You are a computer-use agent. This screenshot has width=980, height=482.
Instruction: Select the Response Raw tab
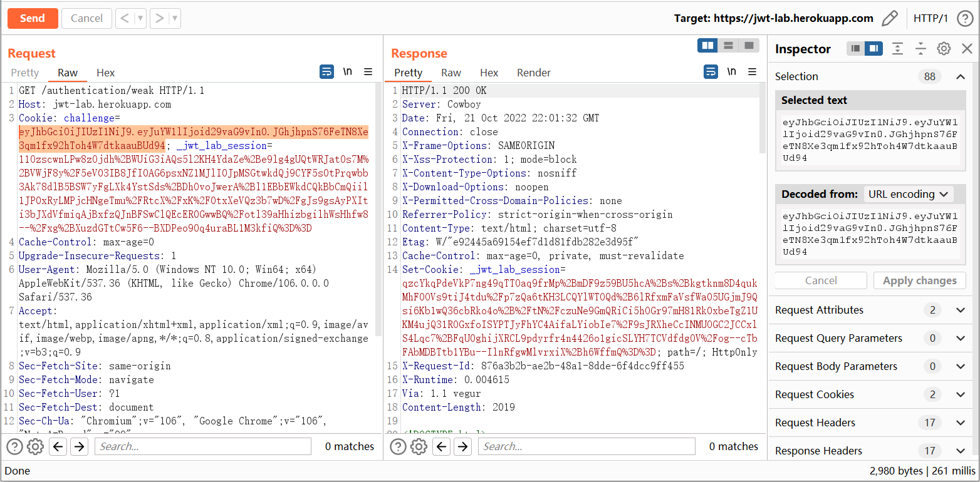(x=451, y=73)
